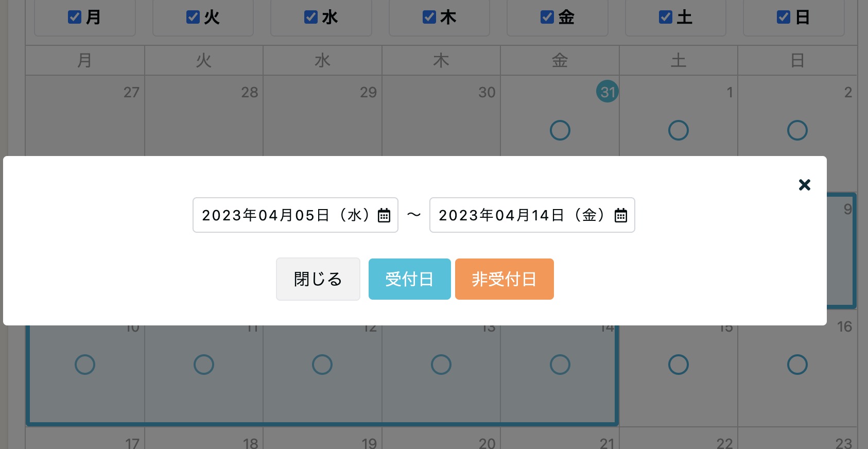Toggle the 金 weekday checkbox

(547, 17)
